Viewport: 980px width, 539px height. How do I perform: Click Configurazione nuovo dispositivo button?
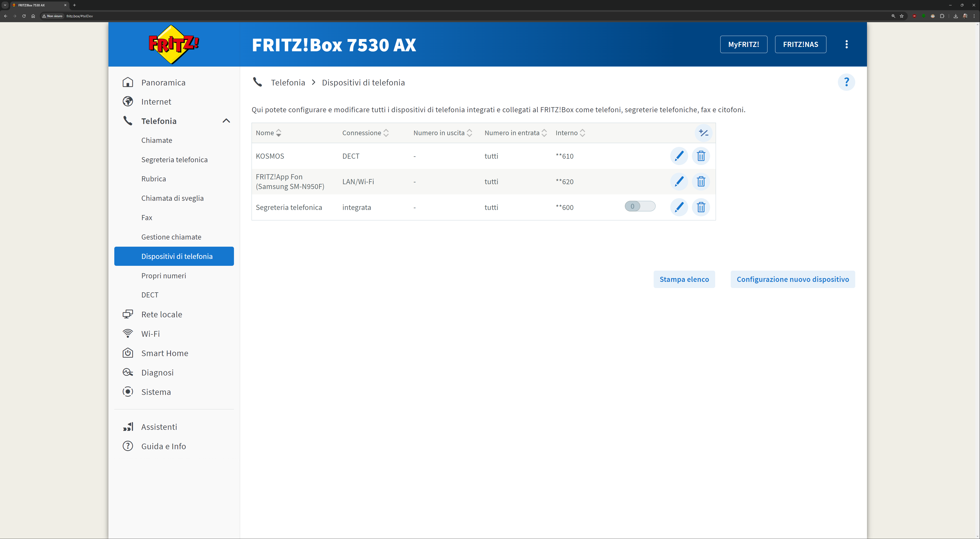point(792,279)
